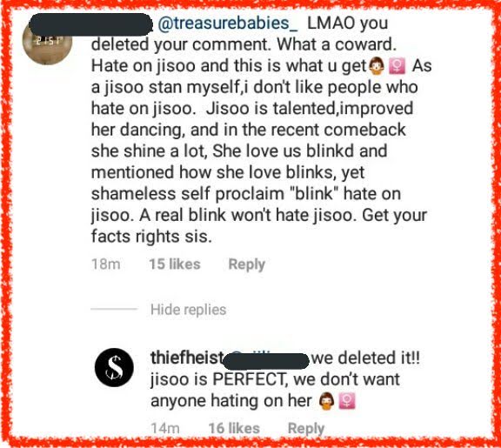Viewport: 501px width, 448px height.
Task: Click the facepalm emoji in thiefheist's reply
Action: click(327, 401)
